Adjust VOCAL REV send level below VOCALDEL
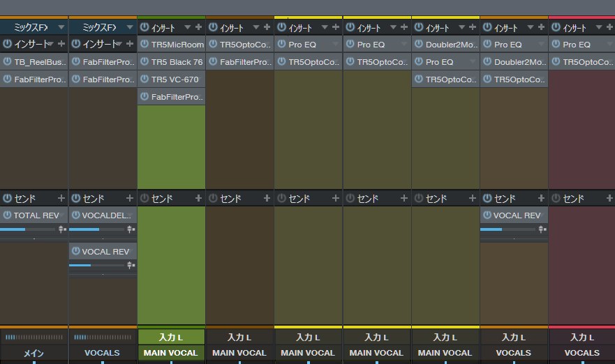The image size is (615, 364). [96, 265]
